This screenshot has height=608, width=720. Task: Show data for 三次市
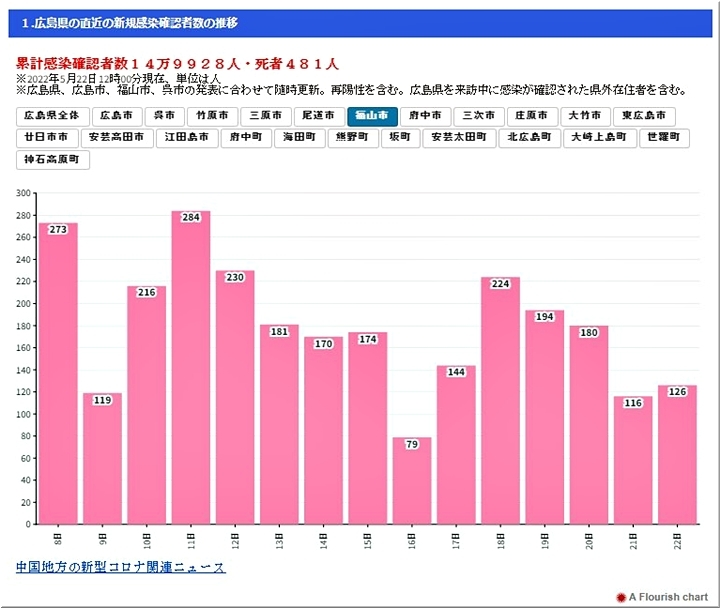[x=478, y=116]
